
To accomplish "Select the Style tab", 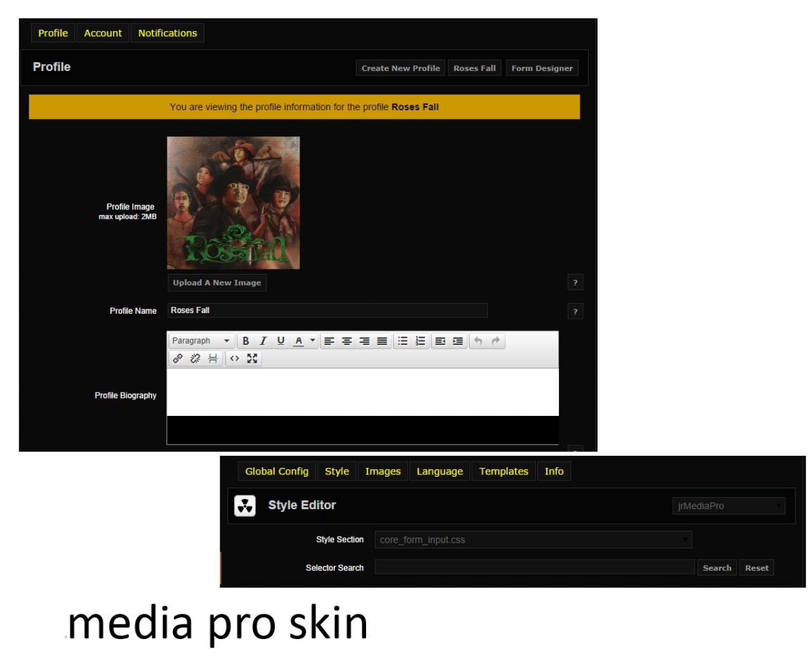I will pyautogui.click(x=337, y=471).
